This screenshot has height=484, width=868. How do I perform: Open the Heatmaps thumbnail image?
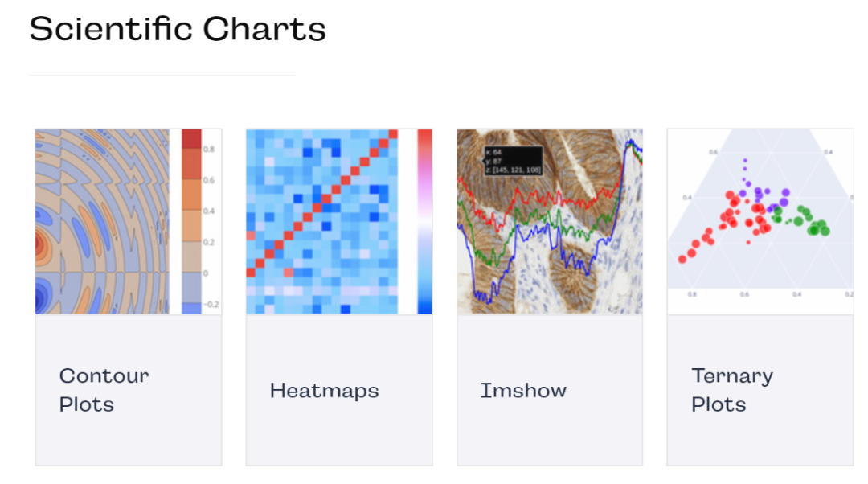pyautogui.click(x=339, y=222)
